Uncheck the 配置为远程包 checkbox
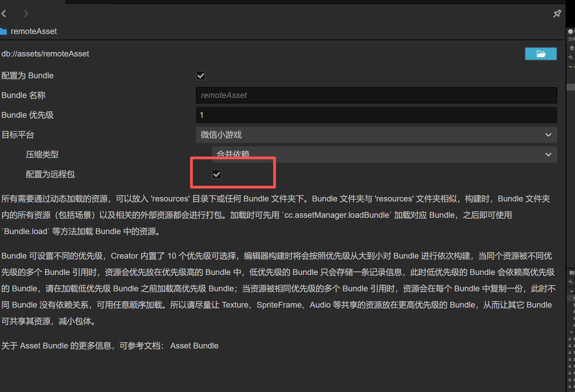This screenshot has height=392, width=575. coord(217,174)
